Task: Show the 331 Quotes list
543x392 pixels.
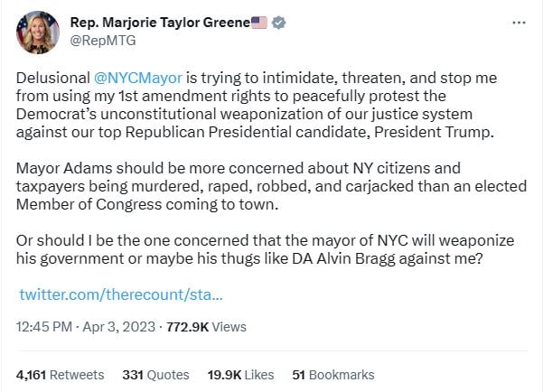Action: click(155, 374)
